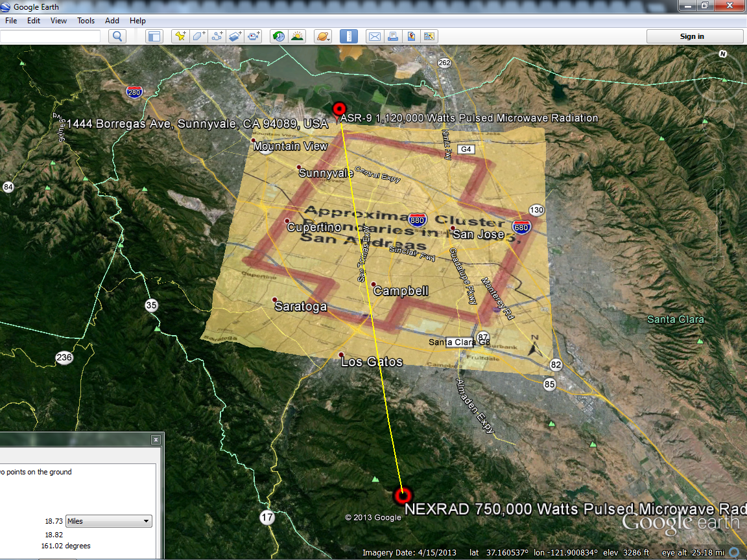Select the Add Path tool
747x560 pixels.
[217, 36]
